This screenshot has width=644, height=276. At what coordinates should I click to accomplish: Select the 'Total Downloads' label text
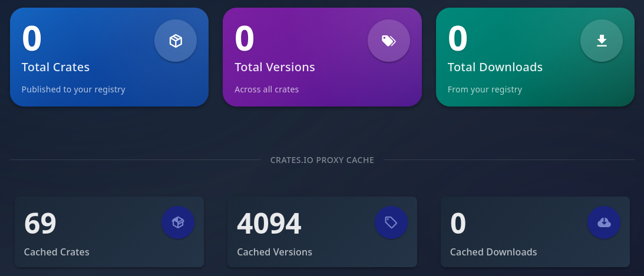click(x=495, y=67)
